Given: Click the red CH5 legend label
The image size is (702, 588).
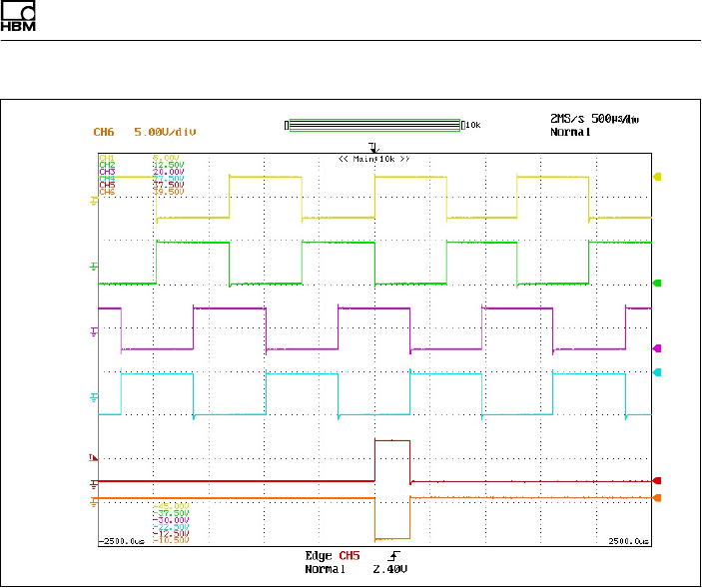Looking at the screenshot, I should [107, 185].
